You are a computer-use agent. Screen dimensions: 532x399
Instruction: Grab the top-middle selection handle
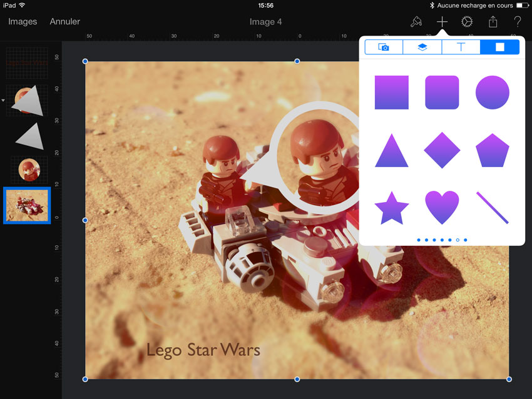point(297,61)
